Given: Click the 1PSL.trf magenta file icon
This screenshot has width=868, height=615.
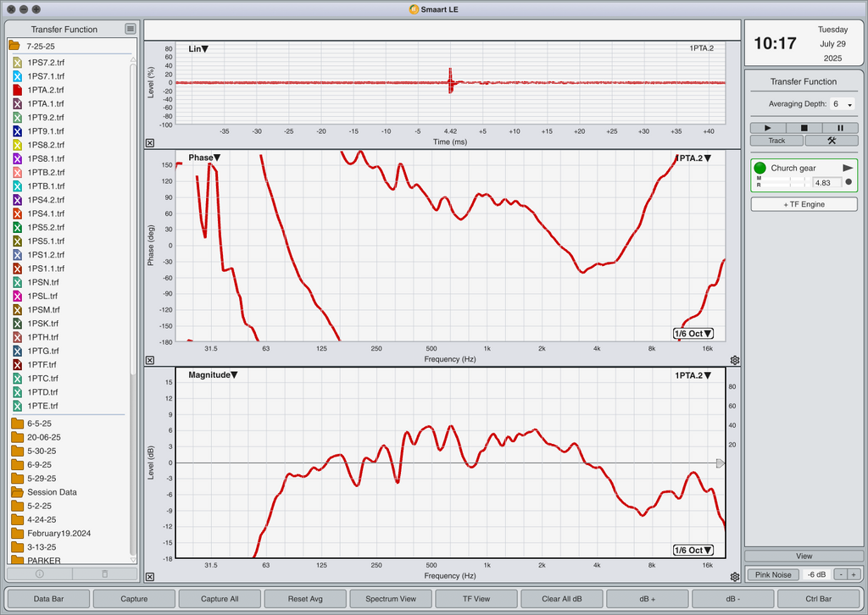Looking at the screenshot, I should [17, 296].
